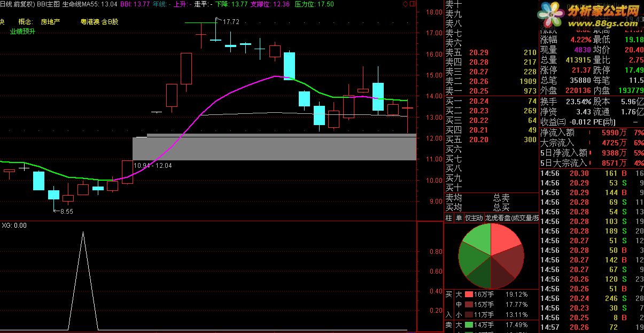The image size is (644, 333).
Task: Click the 房地产 concept tag
Action: tap(51, 22)
